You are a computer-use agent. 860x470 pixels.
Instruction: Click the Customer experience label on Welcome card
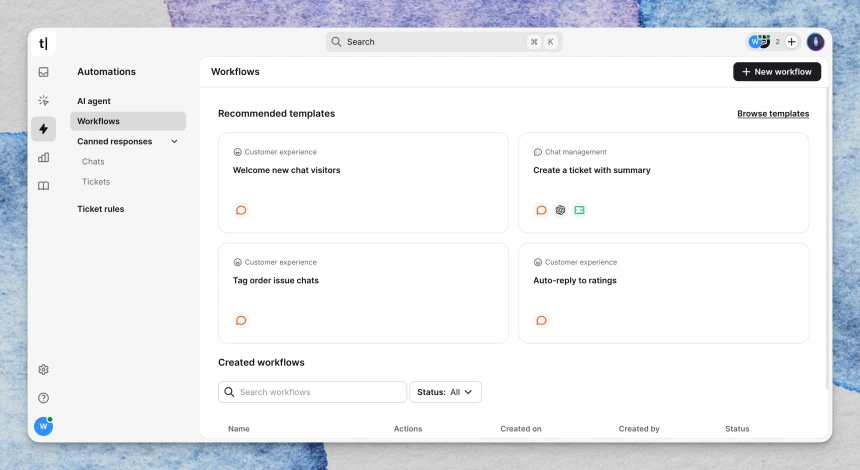pos(280,152)
